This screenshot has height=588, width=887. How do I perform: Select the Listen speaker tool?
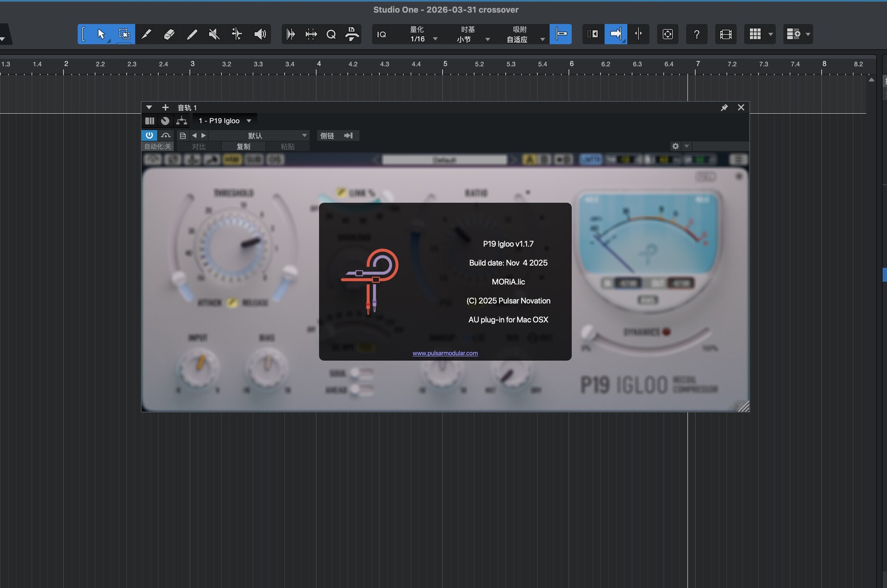(x=260, y=34)
